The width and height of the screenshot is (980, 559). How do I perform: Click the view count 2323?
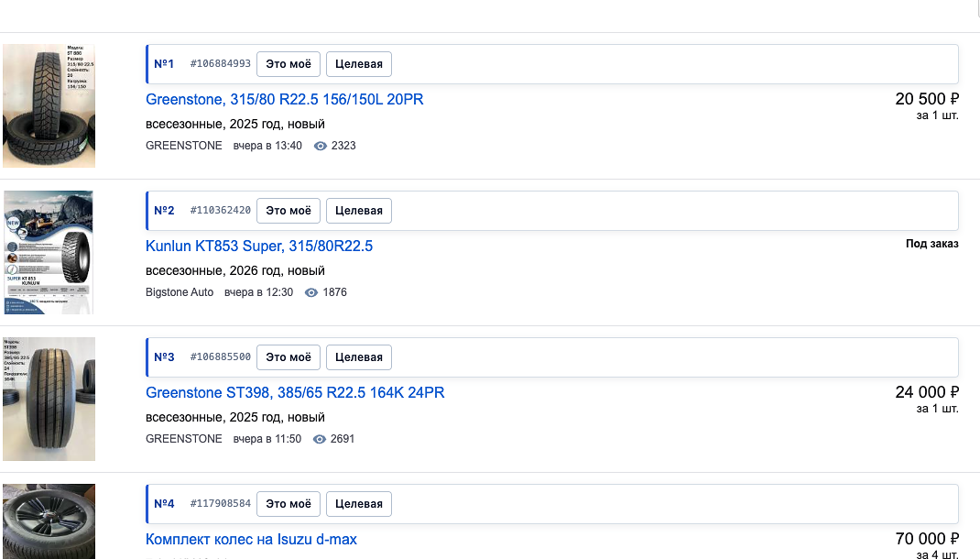pos(343,146)
